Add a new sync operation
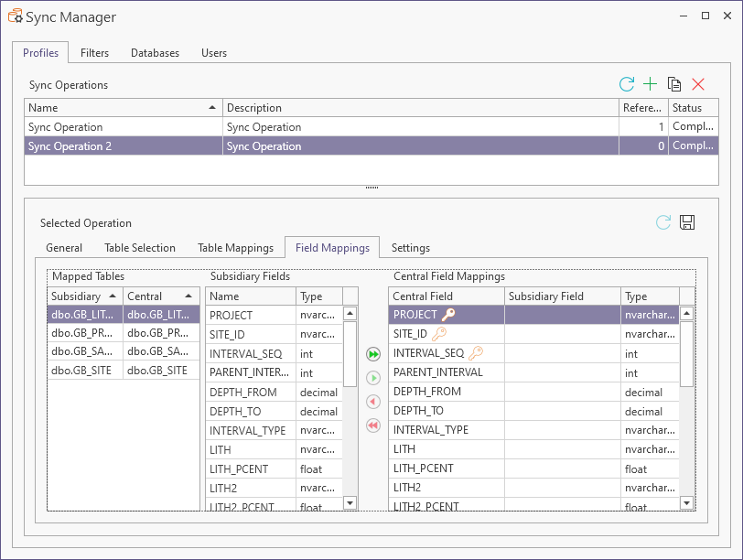743x560 pixels. 650,84
